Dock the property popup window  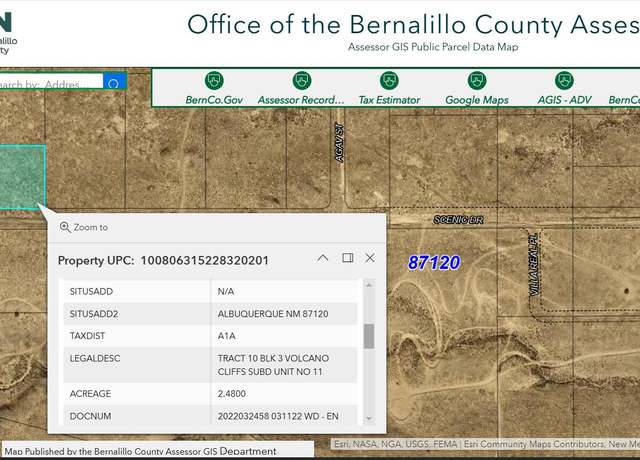[347, 258]
